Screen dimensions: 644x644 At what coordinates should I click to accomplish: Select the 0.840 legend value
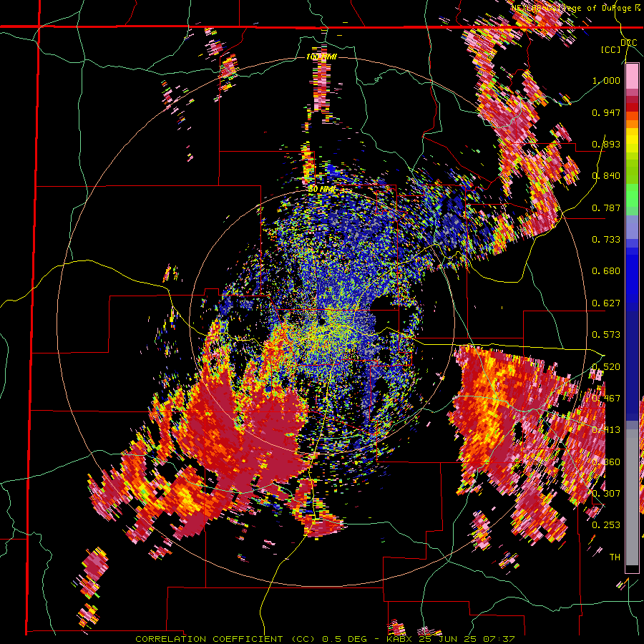click(x=606, y=176)
